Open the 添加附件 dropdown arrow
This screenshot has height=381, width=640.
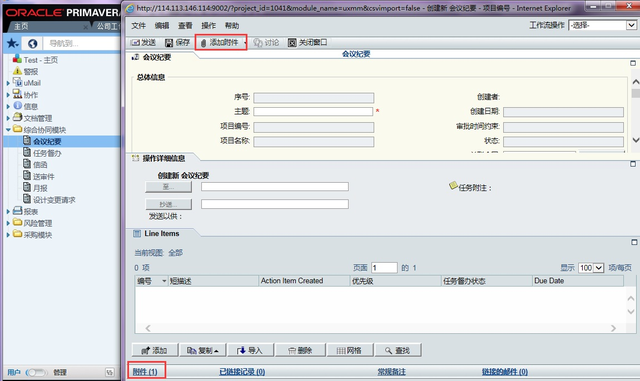(245, 43)
